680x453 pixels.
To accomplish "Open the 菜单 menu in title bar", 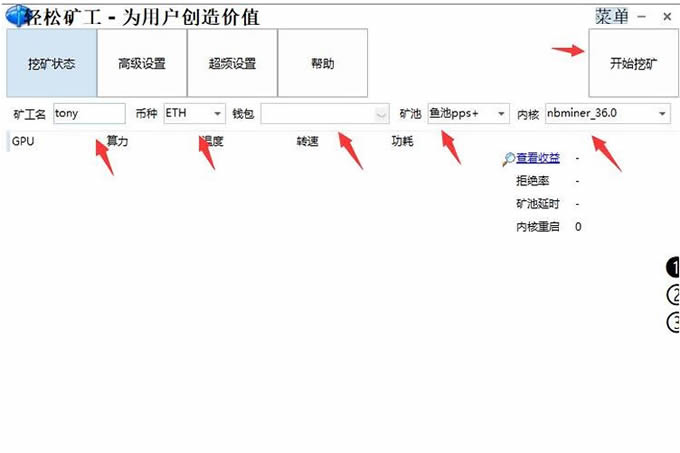I will click(611, 16).
